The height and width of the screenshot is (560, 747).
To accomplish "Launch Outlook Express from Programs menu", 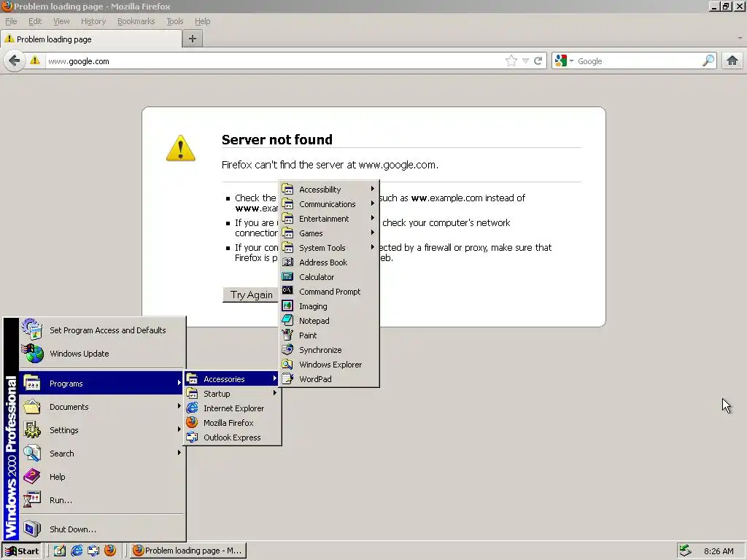I will (231, 437).
